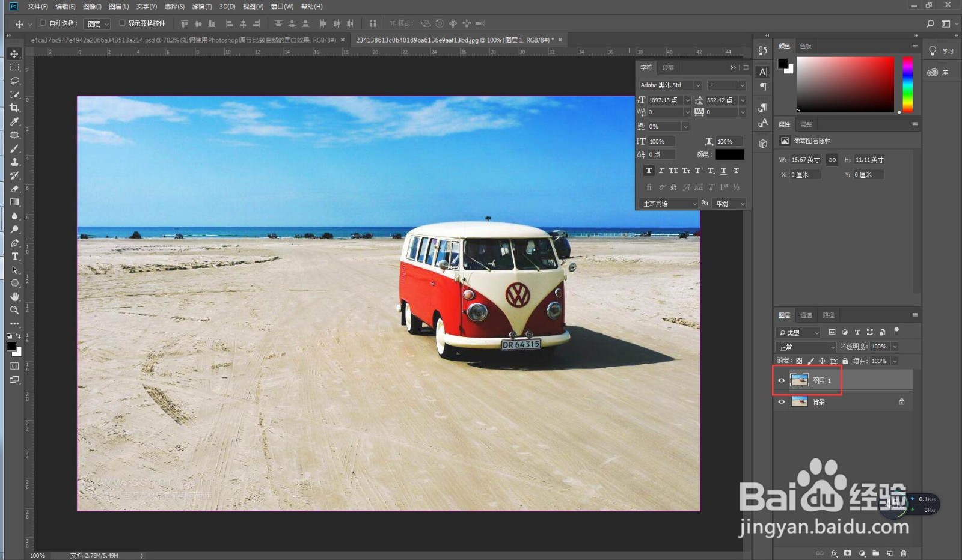Open the 学习 panel button
Screen dimensions: 962x560
pyautogui.click(x=942, y=51)
